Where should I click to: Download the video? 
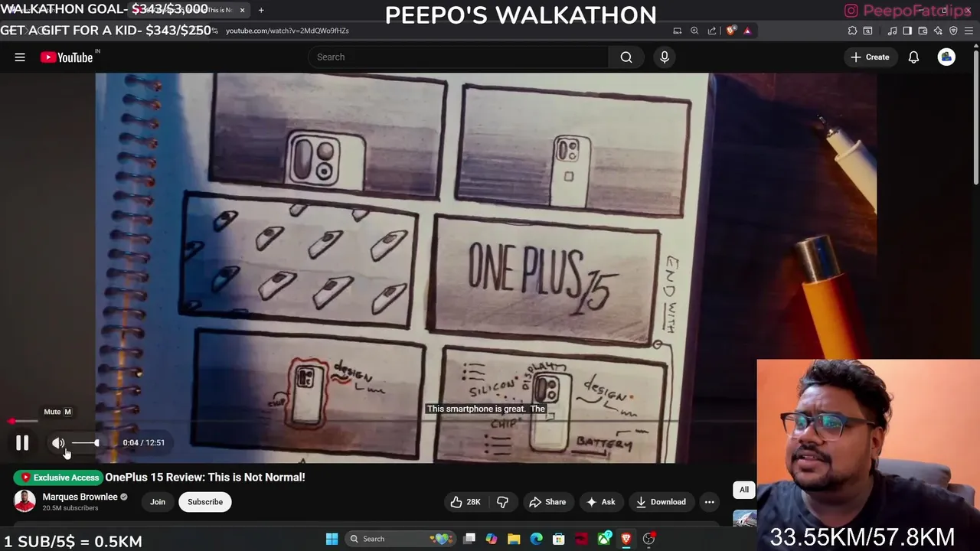point(661,502)
